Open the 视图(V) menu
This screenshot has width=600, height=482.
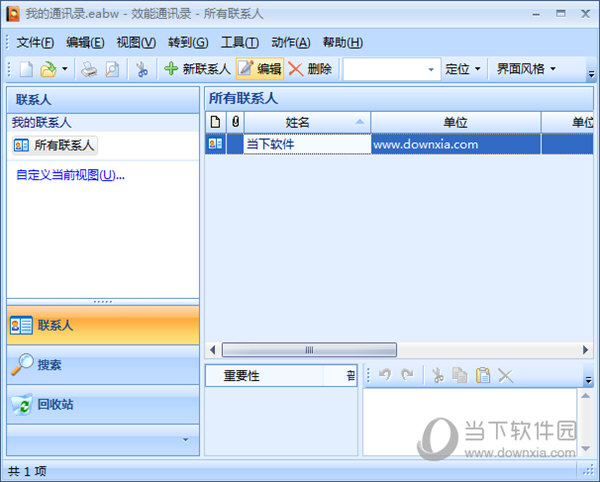(136, 42)
